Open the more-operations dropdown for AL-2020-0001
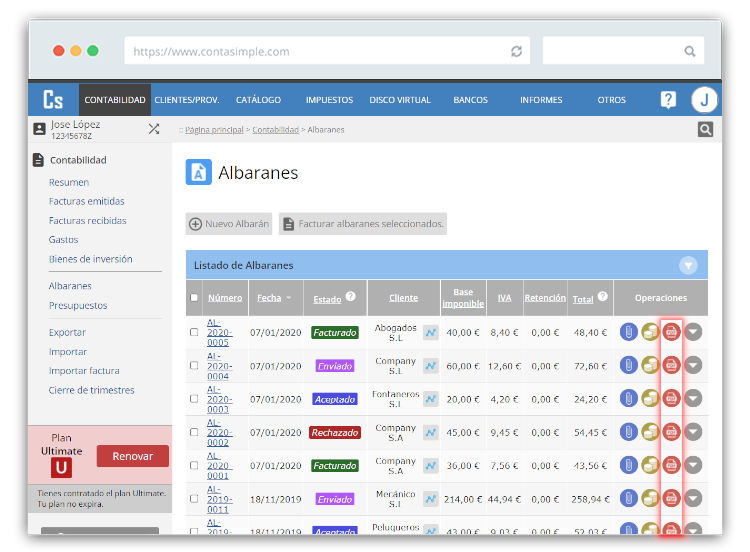This screenshot has width=750, height=552. [x=693, y=465]
